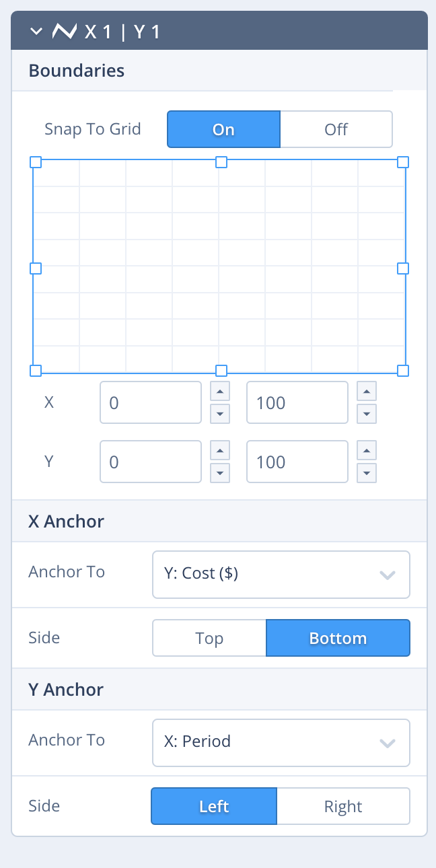This screenshot has width=436, height=868.
Task: Click the Y maximum input field
Action: click(297, 462)
